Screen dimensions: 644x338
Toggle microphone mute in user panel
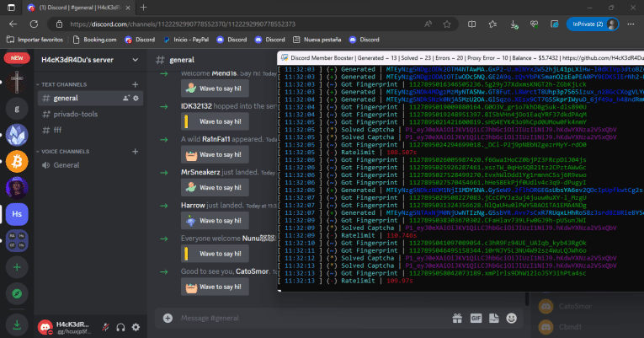click(x=107, y=326)
